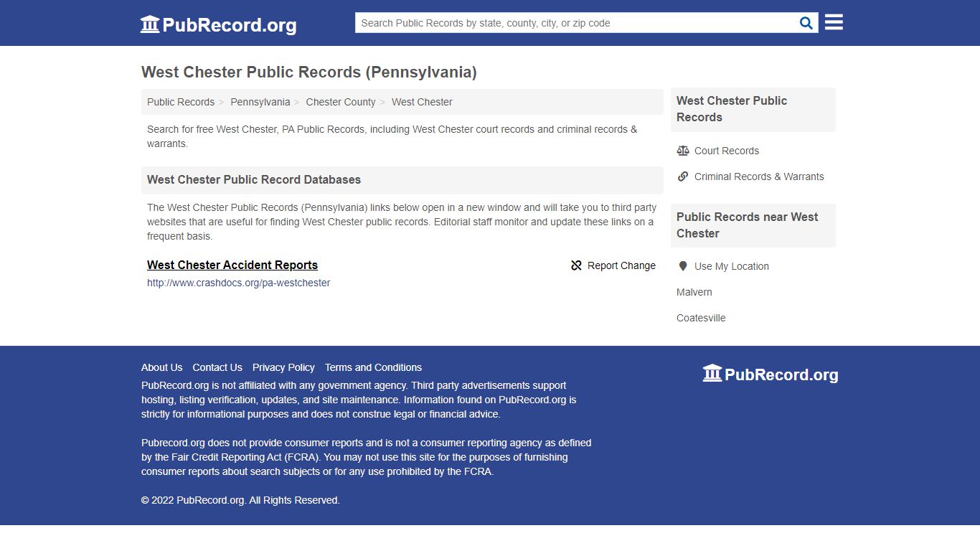Viewport: 980px width, 551px height.
Task: Focus the Search Public Records field
Action: point(578,23)
